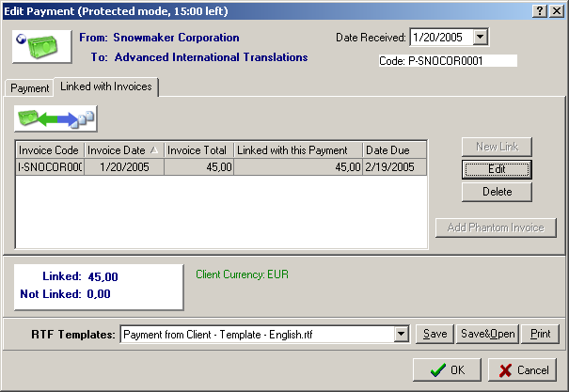569x392 pixels.
Task: Click the 1/20/2005 invoice date cell
Action: pos(124,166)
